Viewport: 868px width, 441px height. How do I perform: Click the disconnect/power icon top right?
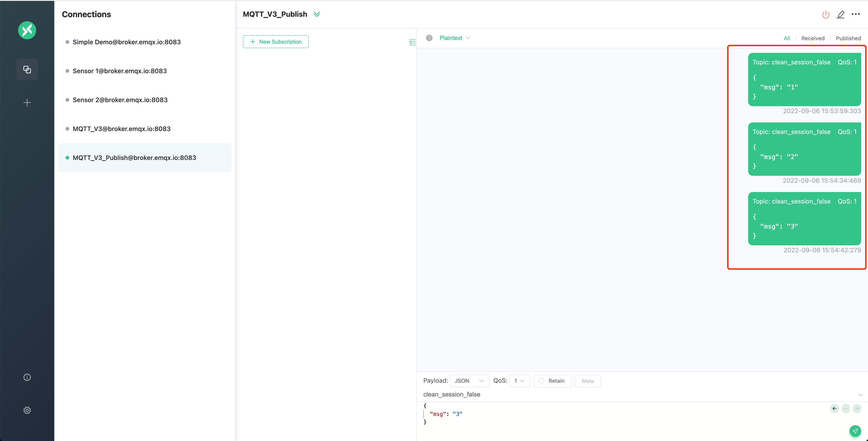[825, 14]
